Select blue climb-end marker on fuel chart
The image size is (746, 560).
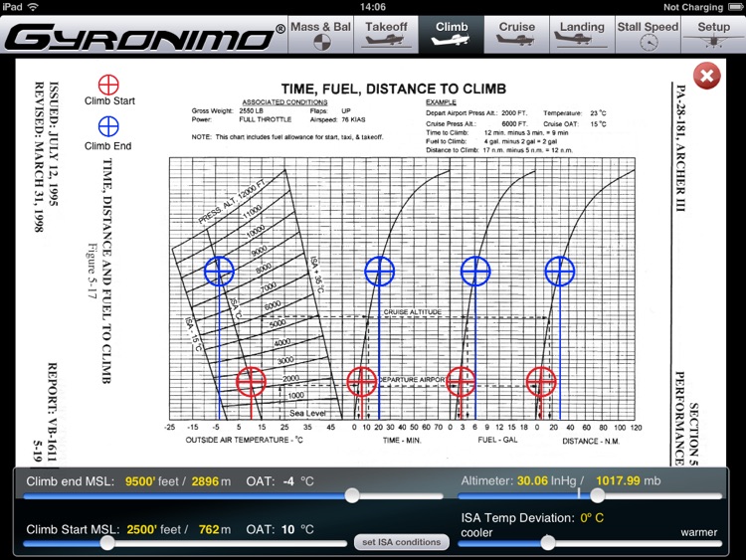(x=475, y=271)
